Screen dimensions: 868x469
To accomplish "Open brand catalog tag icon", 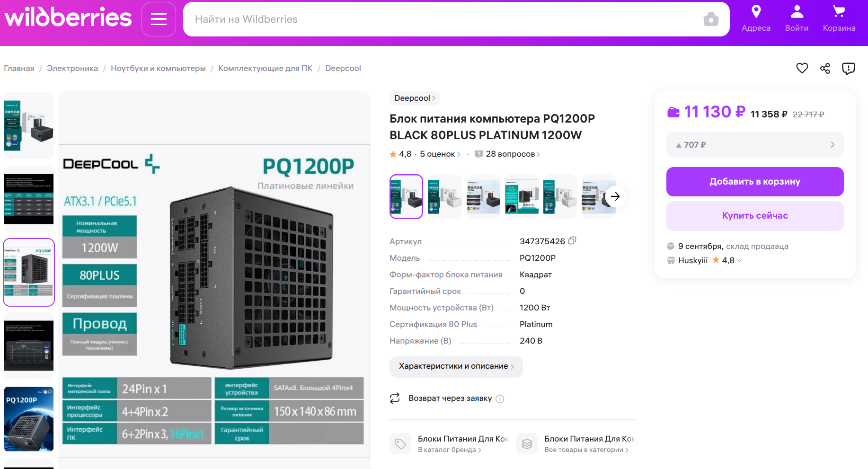I will coord(400,444).
